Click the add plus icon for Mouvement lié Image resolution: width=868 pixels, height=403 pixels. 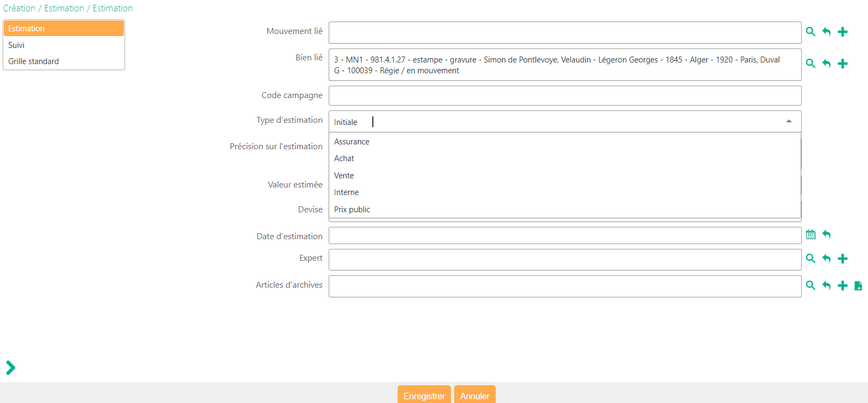tap(843, 32)
